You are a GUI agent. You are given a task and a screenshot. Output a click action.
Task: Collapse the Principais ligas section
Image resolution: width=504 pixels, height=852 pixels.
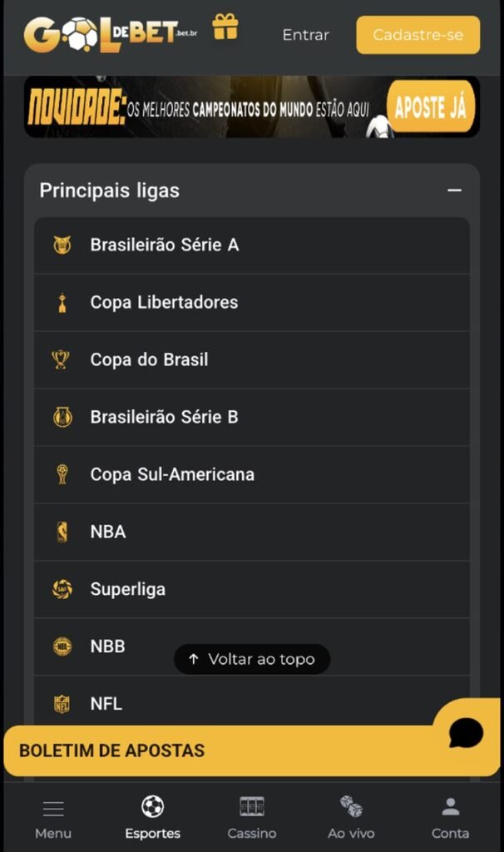click(454, 190)
